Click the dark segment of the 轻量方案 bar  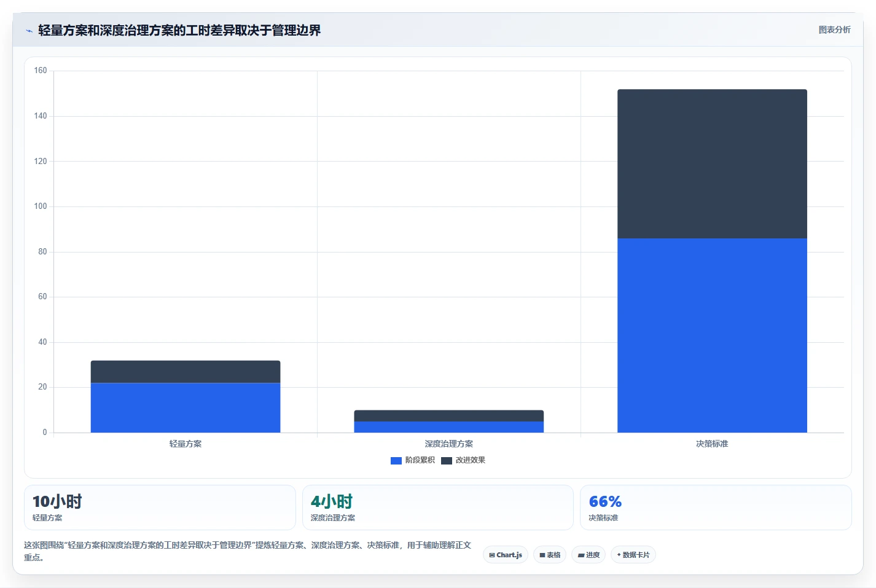[186, 372]
